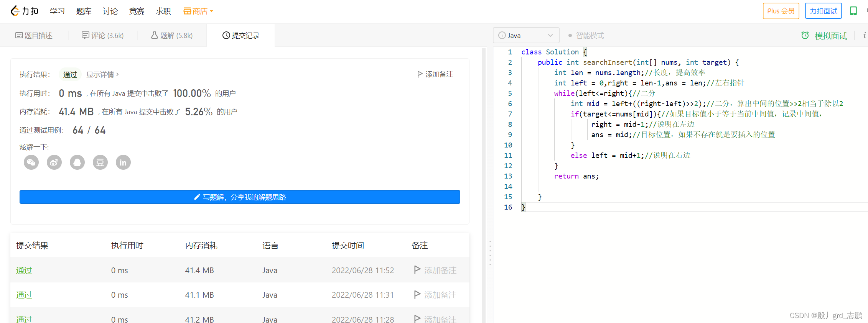868x323 pixels.
Task: Open the 题库 problem set menu
Action: point(84,11)
